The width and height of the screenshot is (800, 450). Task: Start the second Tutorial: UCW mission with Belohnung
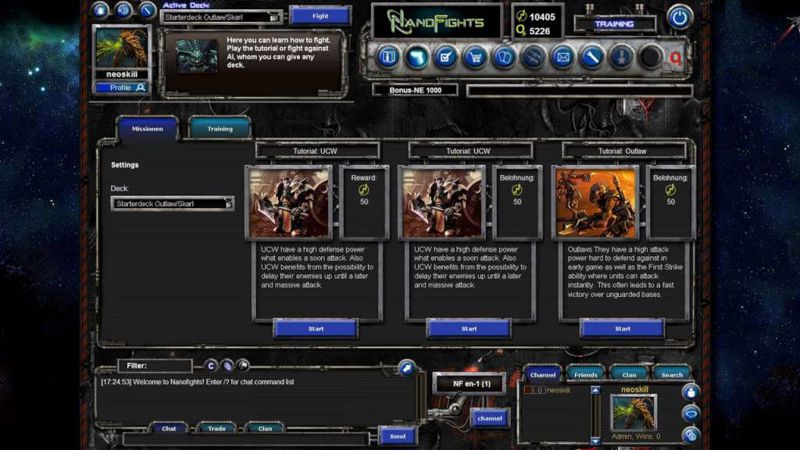click(469, 329)
